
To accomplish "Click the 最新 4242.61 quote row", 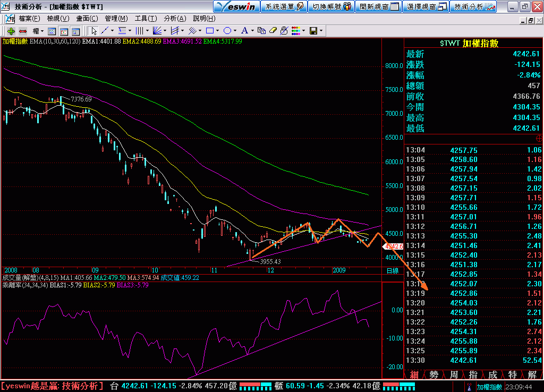I will 473,54.
